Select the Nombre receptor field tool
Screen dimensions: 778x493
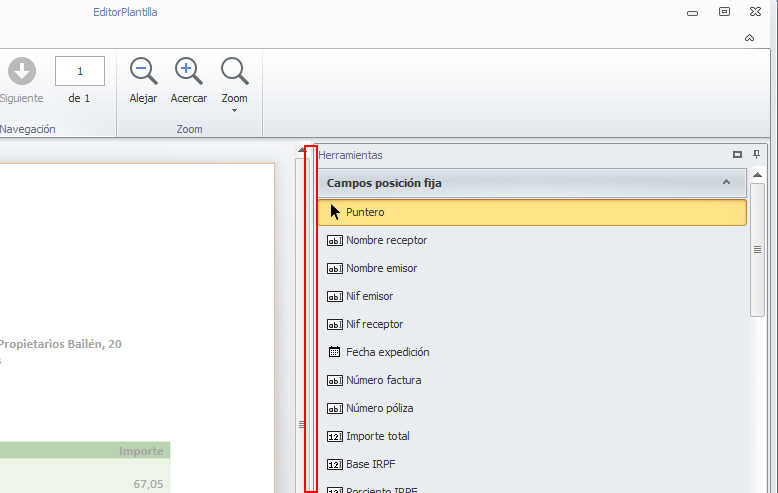pyautogui.click(x=532, y=241)
